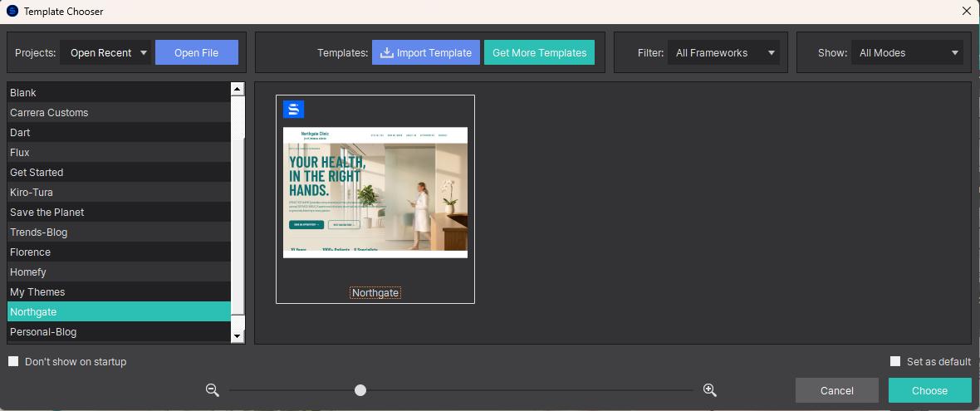Click Get More Templates button
Viewport: 980px width, 411px height.
(x=539, y=53)
